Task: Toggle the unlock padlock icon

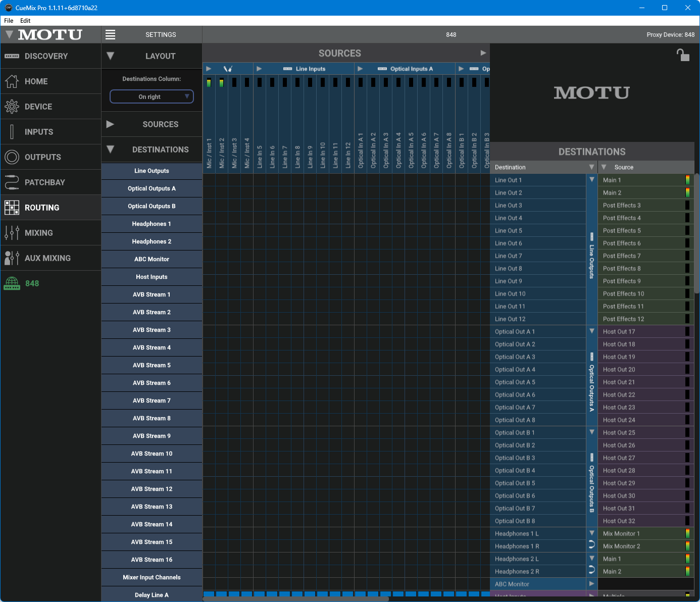Action: (683, 55)
